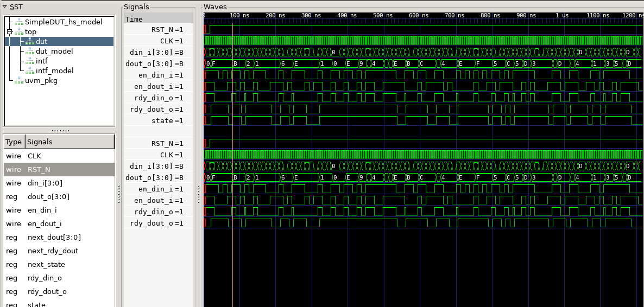644x307 pixels.
Task: Select en_din_i =1 in second trace group
Action: coord(159,189)
